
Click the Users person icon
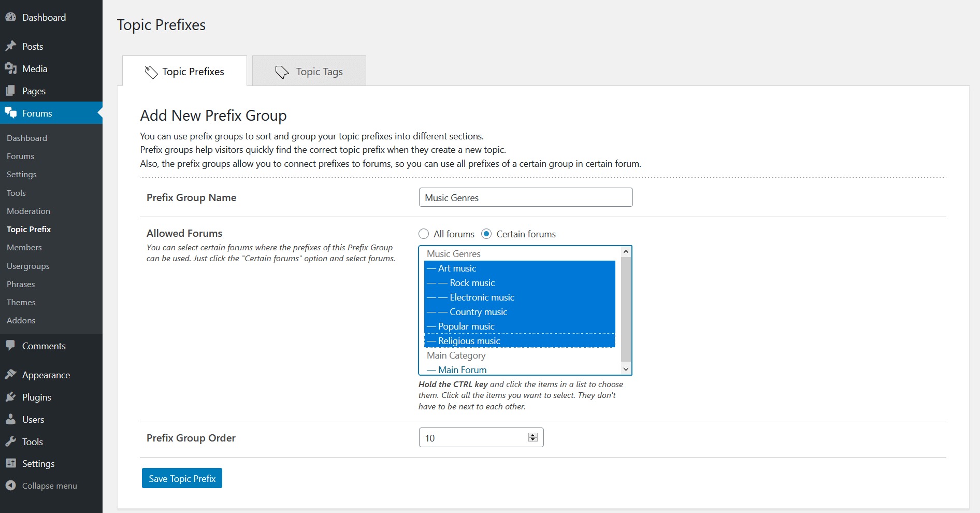pyautogui.click(x=10, y=419)
